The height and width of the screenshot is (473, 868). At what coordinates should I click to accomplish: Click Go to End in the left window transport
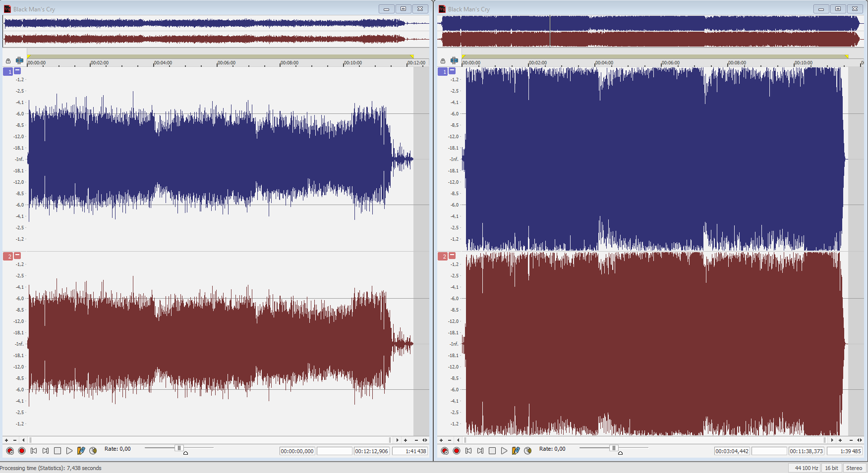click(46, 451)
